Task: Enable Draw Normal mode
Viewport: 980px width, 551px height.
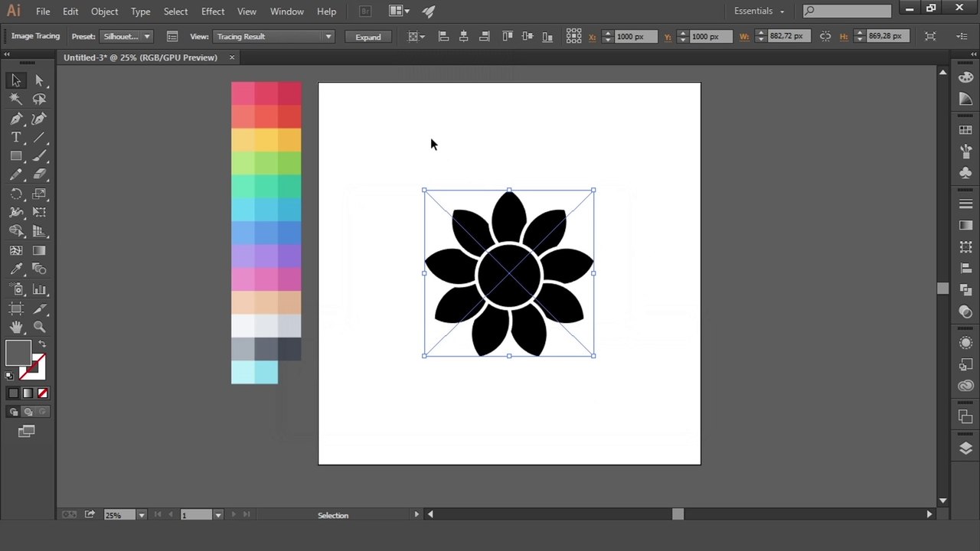Action: (x=14, y=412)
